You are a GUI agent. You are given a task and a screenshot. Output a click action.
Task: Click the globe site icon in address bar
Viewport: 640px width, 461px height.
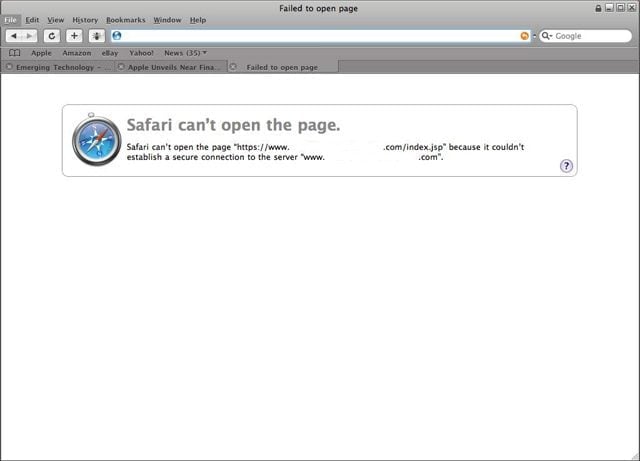pyautogui.click(x=117, y=36)
